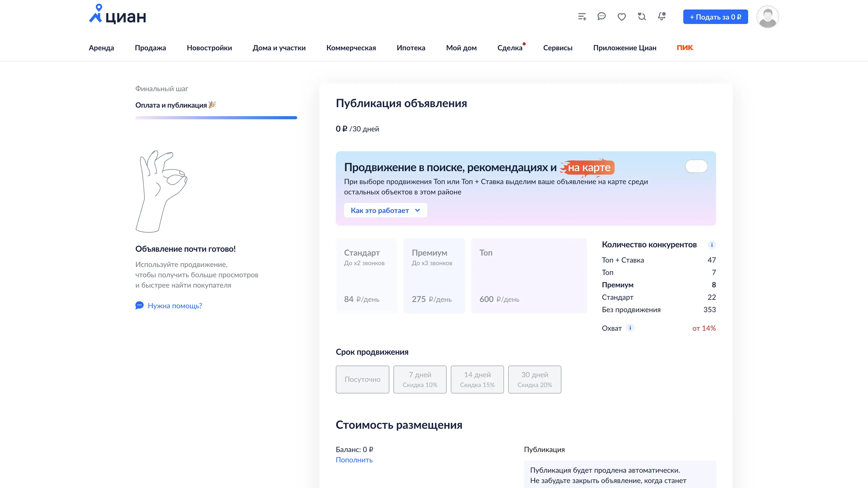
Task: Open the Новостройки menu item
Action: tap(209, 48)
